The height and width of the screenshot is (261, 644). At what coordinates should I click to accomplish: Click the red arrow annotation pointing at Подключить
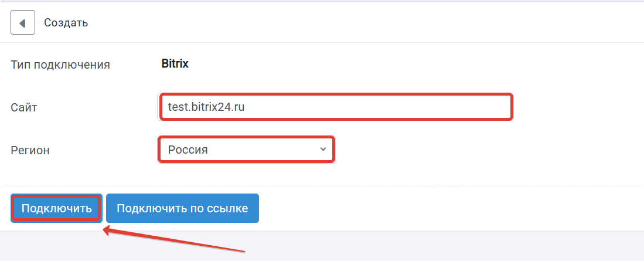coord(173,240)
